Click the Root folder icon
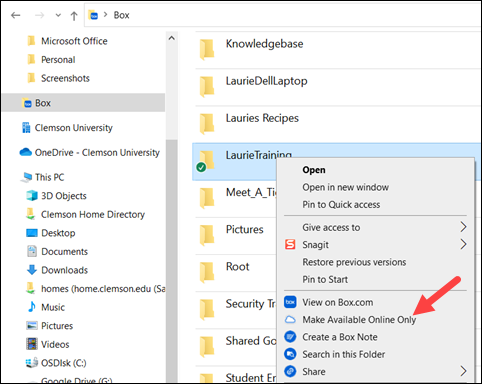Screen dimensions: 482x384 pyautogui.click(x=207, y=272)
